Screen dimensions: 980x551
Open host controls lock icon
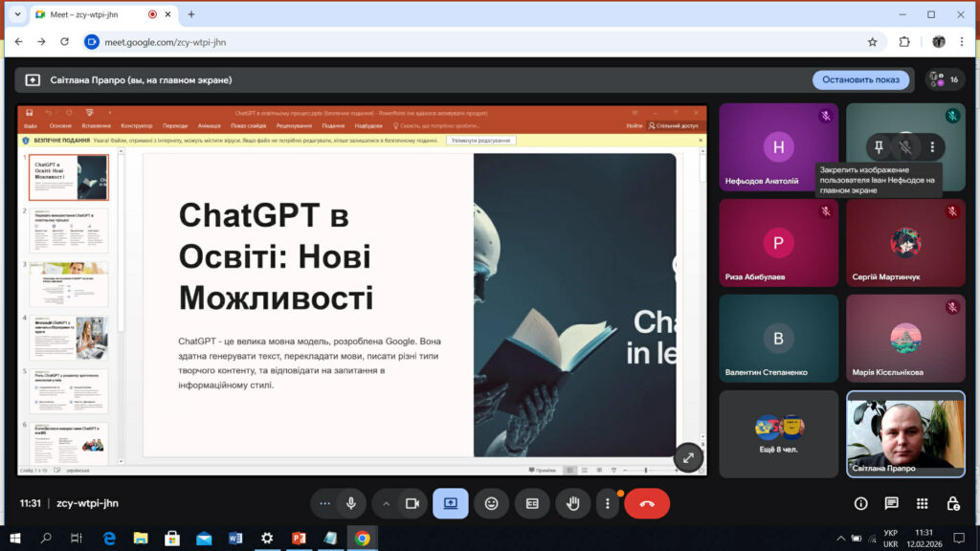tap(952, 503)
